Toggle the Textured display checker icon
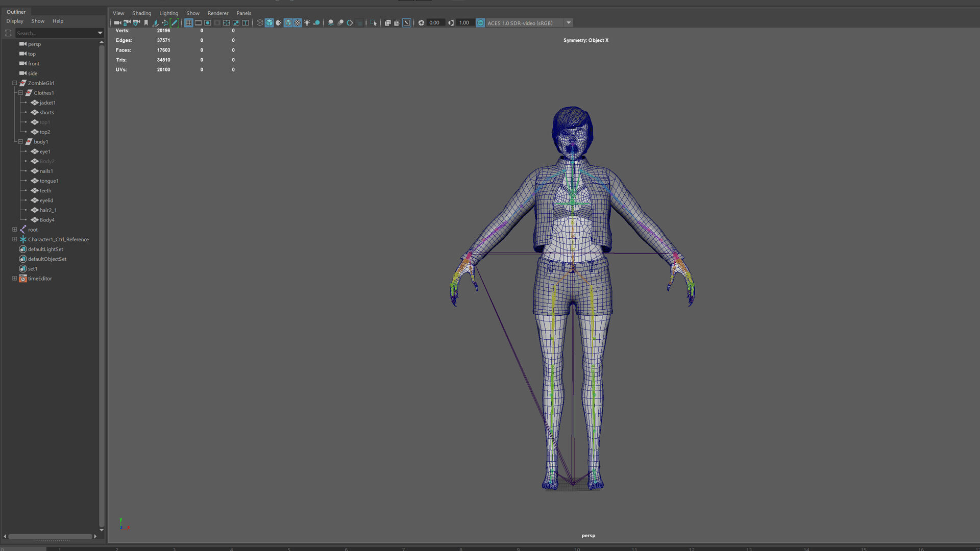Screen dimensions: 980x551 point(298,23)
